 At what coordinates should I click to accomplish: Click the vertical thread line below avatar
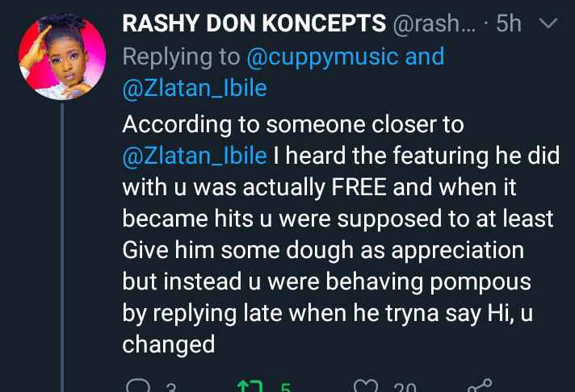[x=62, y=242]
